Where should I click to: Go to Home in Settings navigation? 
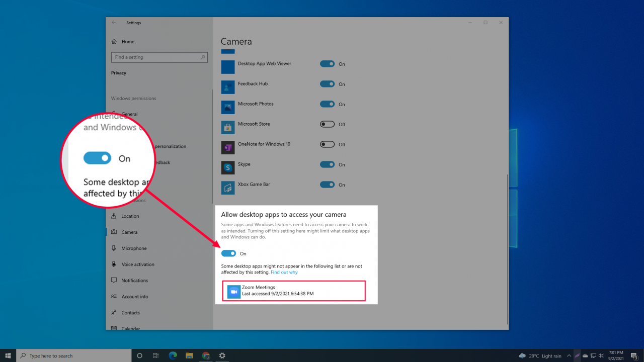[128, 41]
